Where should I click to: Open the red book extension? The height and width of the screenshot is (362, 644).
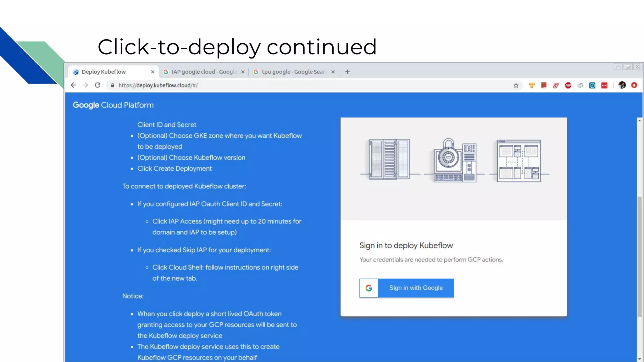tap(544, 85)
